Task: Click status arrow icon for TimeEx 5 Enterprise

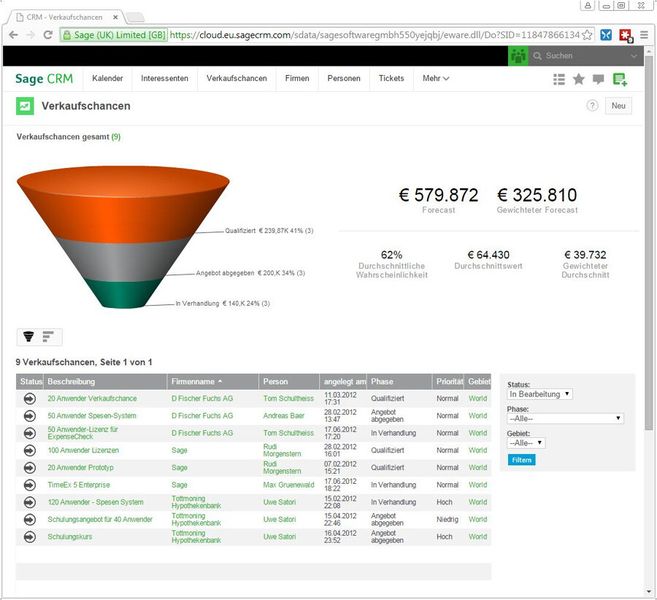Action: pos(30,485)
